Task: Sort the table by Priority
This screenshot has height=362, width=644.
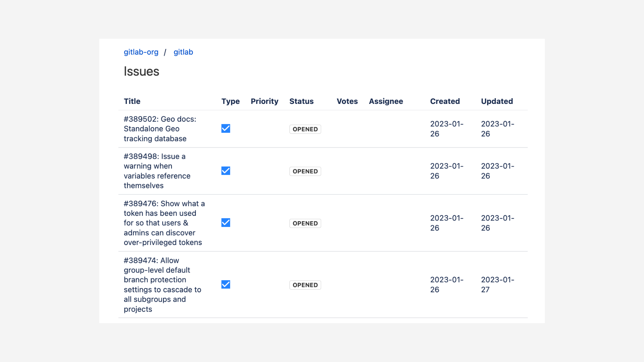Action: [x=264, y=101]
